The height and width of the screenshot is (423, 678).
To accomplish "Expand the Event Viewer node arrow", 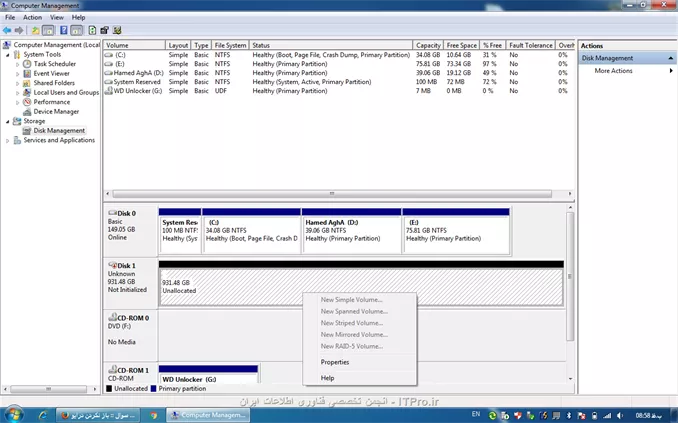I will (18, 74).
